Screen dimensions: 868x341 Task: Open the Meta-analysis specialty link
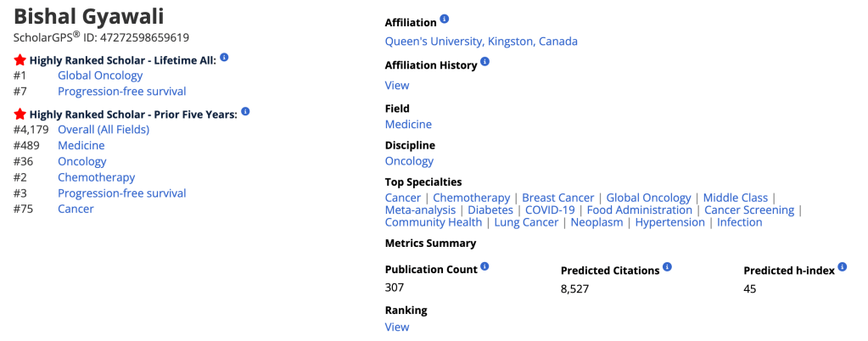click(x=421, y=210)
